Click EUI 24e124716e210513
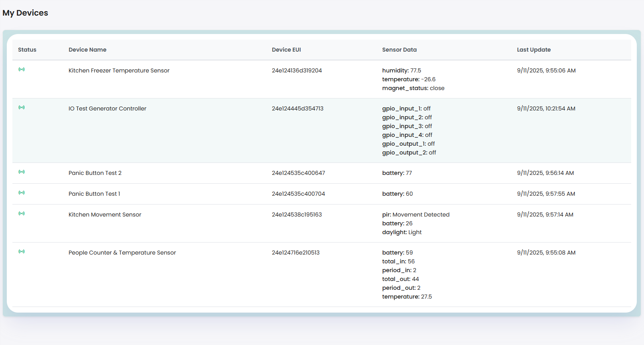Screen dimensions: 644x345 pyautogui.click(x=295, y=253)
